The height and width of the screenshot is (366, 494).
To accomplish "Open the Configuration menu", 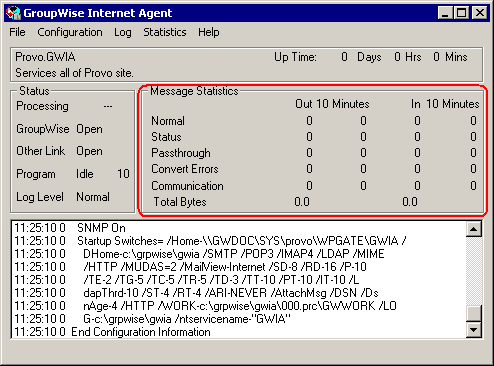I will point(70,32).
